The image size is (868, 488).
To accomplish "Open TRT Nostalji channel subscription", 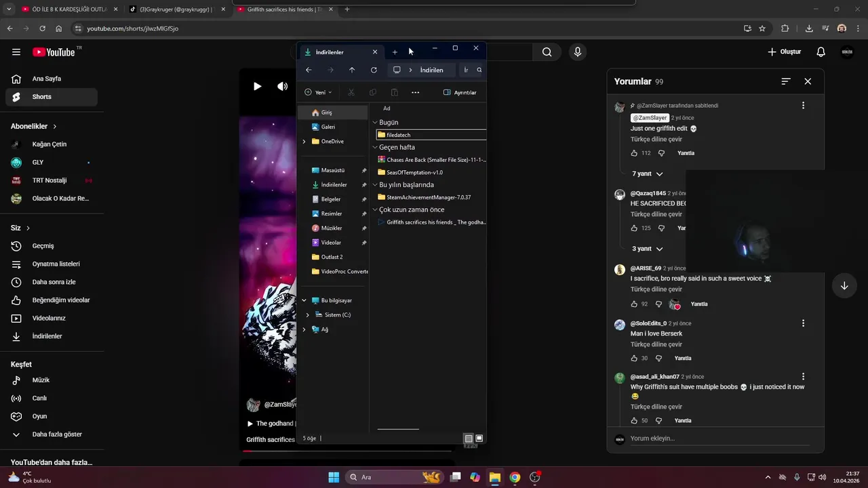I will 52,180.
